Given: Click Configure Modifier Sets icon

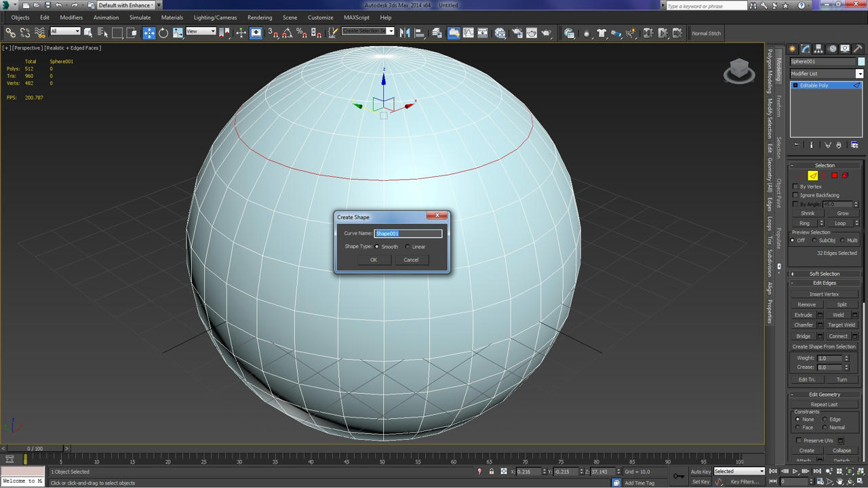Looking at the screenshot, I should (854, 145).
